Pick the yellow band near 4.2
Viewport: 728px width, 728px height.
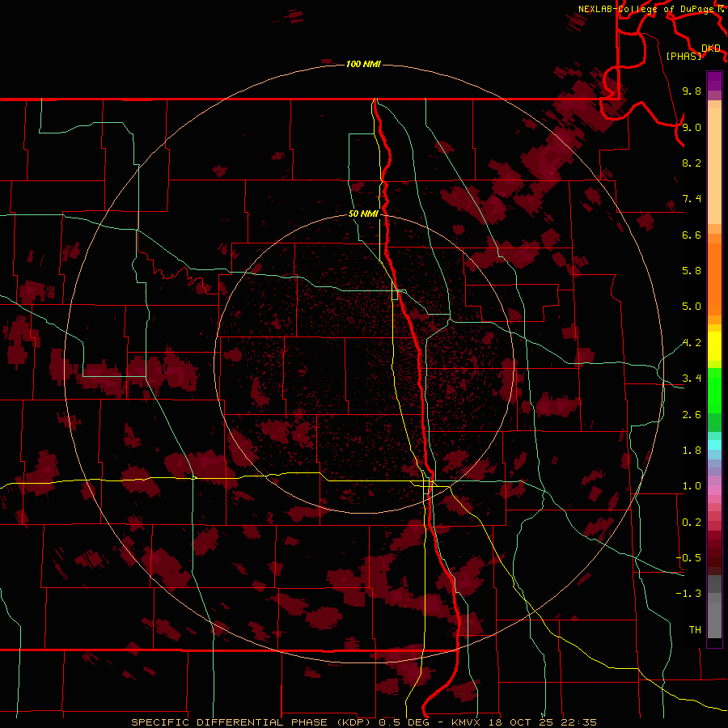click(714, 346)
